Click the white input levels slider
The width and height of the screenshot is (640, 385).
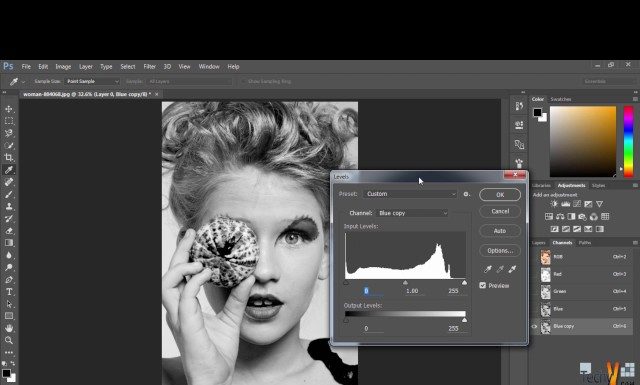coord(464,283)
